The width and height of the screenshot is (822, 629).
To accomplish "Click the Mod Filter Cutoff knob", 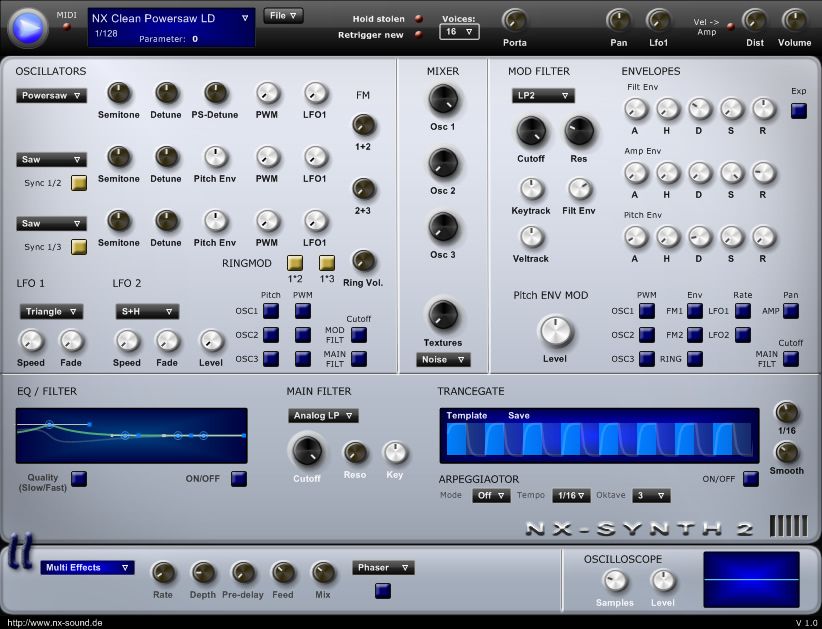I will [x=531, y=131].
